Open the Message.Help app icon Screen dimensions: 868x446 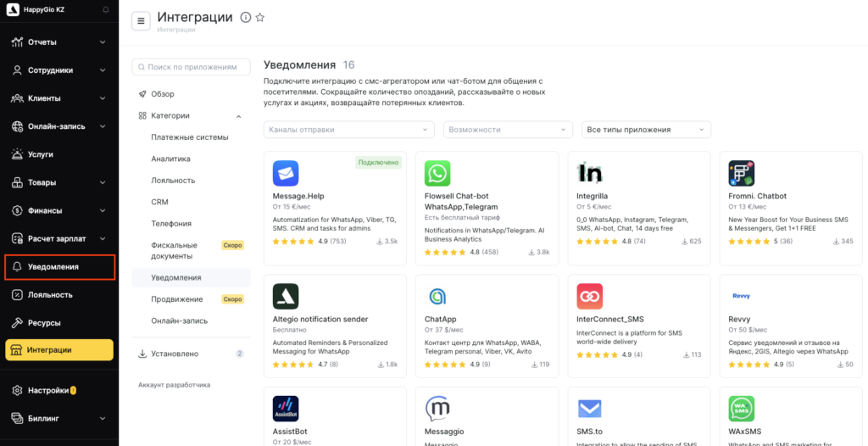click(x=286, y=174)
